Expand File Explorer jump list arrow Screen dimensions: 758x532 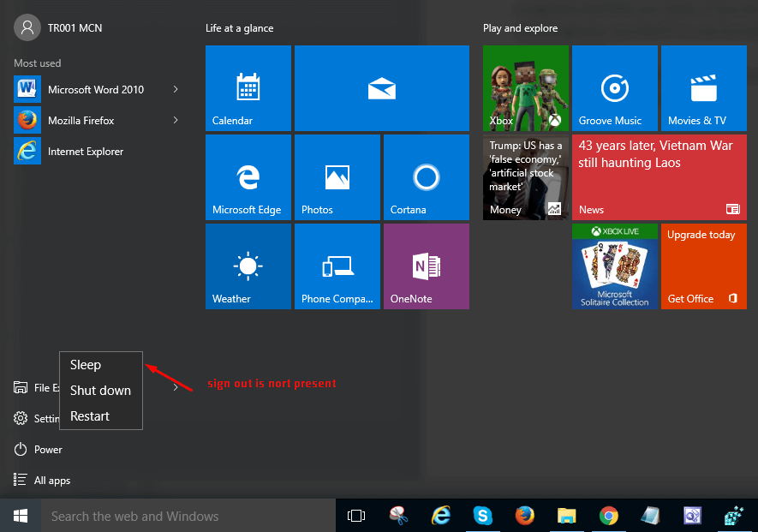176,388
